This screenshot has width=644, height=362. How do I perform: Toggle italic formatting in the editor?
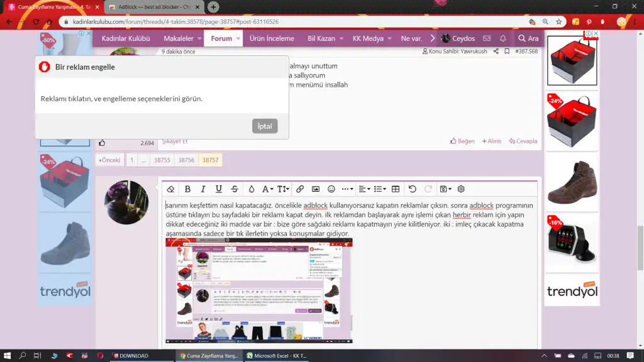pyautogui.click(x=203, y=189)
